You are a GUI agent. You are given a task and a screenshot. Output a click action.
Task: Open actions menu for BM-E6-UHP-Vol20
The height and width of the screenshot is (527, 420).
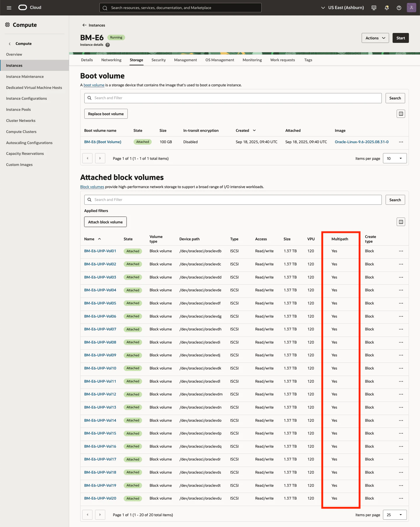pos(401,498)
